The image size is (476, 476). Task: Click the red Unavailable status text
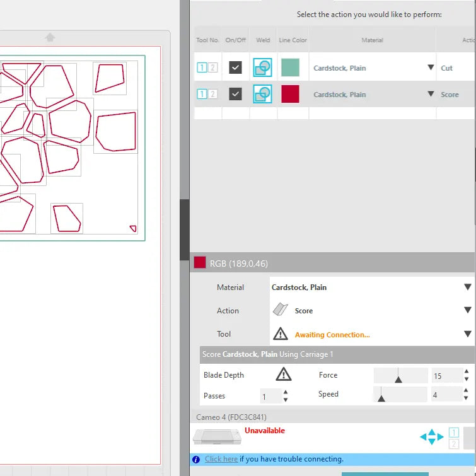tap(265, 431)
